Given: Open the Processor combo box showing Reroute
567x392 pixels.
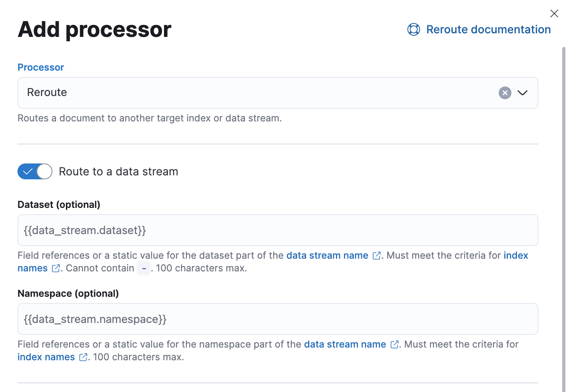Looking at the screenshot, I should click(278, 93).
